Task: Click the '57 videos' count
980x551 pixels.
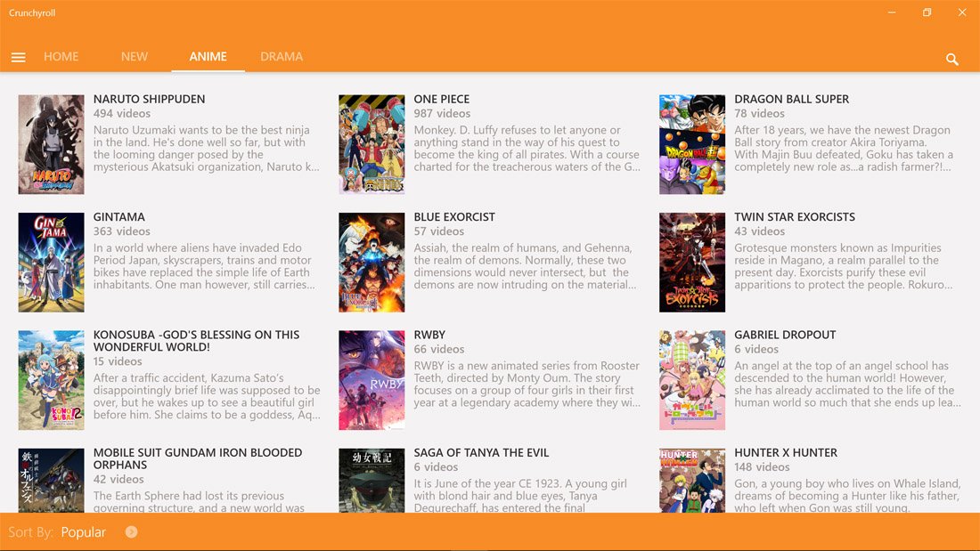Action: click(x=438, y=231)
